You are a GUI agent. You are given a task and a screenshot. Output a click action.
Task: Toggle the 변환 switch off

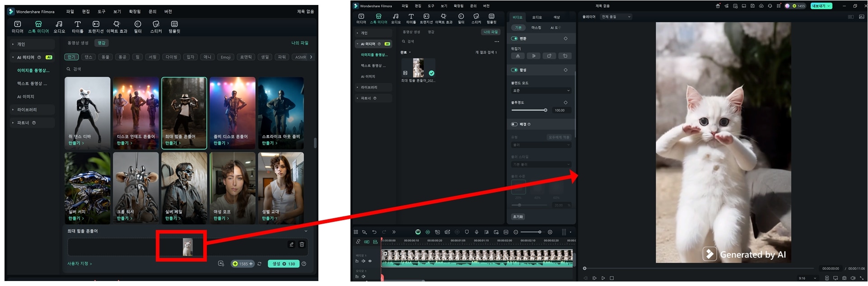(514, 38)
